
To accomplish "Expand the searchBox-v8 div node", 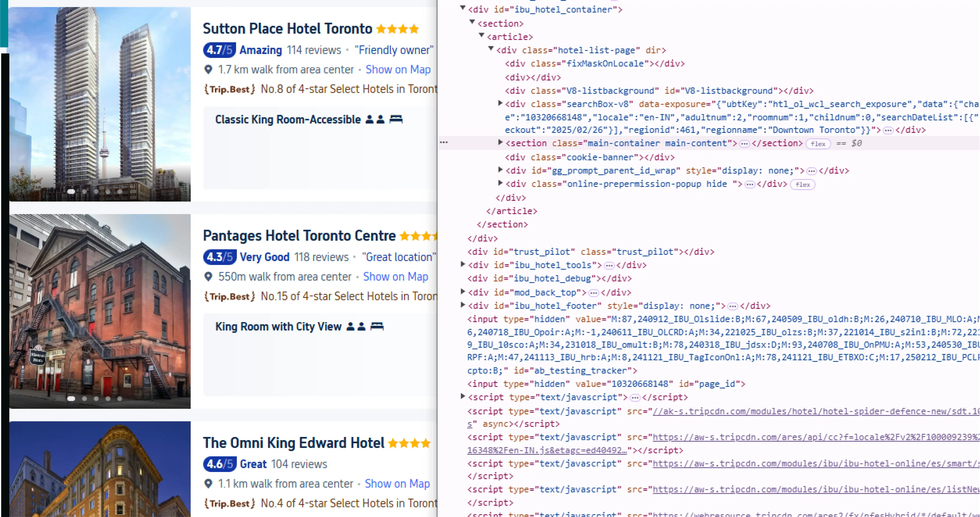I will 500,103.
